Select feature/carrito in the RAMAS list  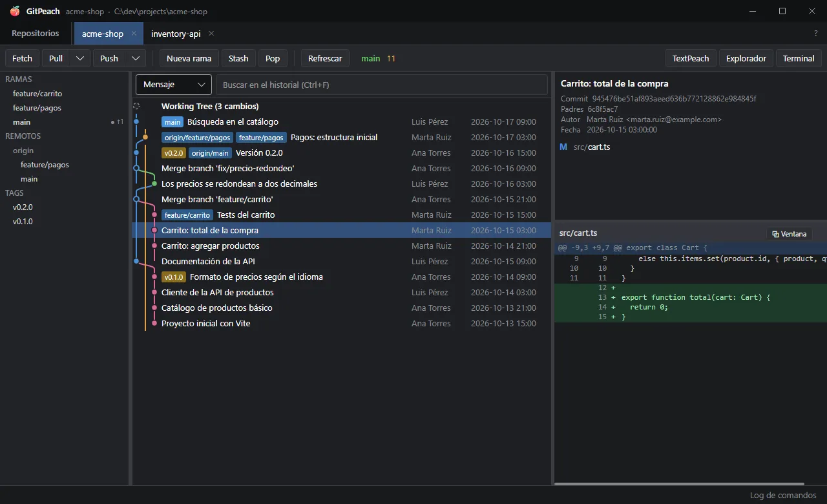[65, 94]
